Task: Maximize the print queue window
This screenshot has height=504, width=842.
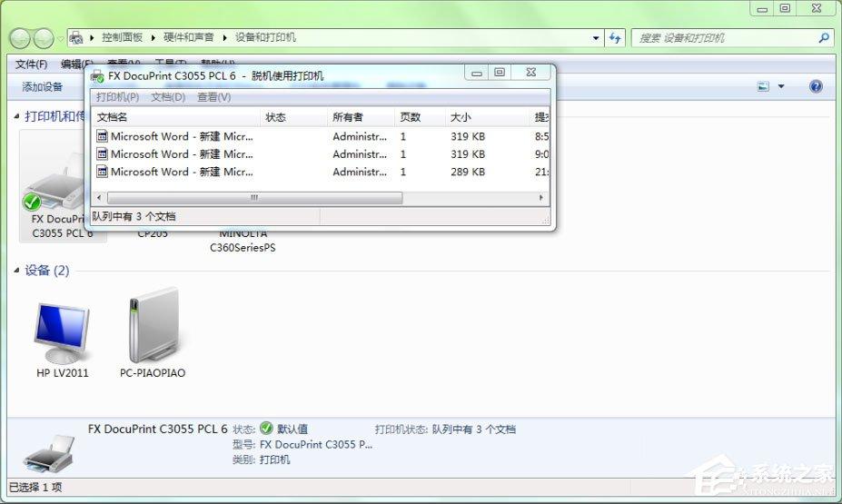Action: click(x=500, y=73)
